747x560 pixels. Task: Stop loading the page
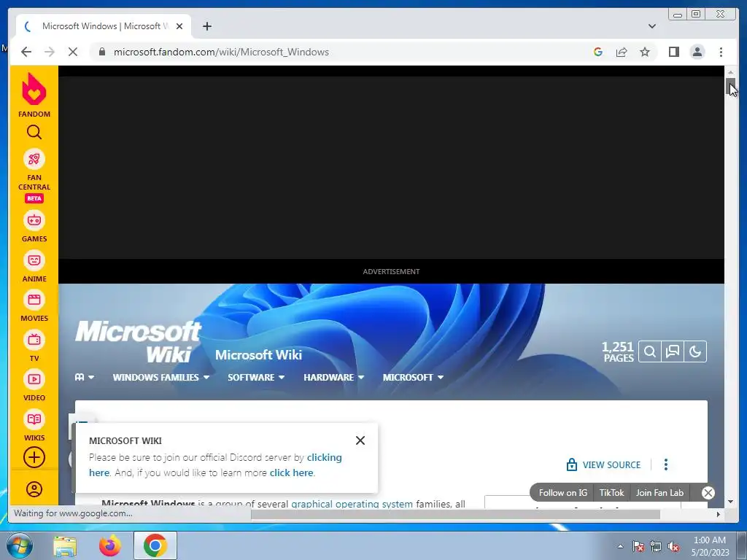(x=73, y=52)
